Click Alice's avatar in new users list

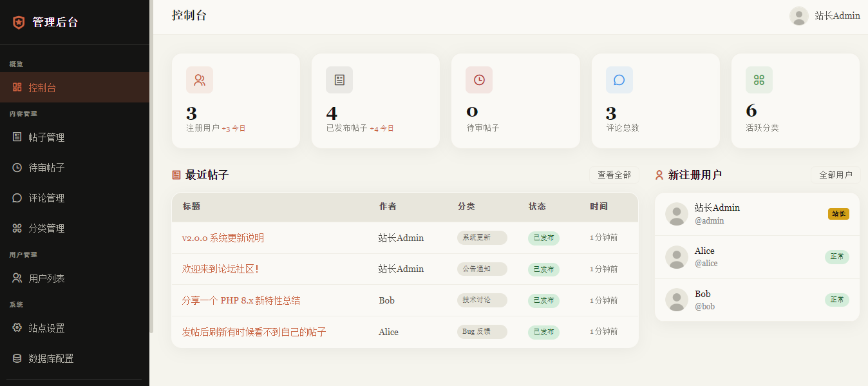point(677,257)
